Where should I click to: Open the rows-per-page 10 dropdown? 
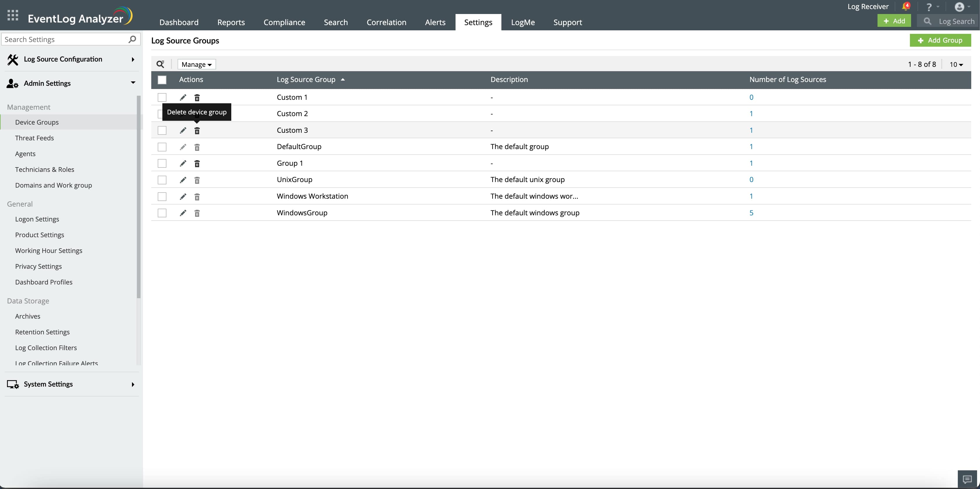pyautogui.click(x=956, y=64)
